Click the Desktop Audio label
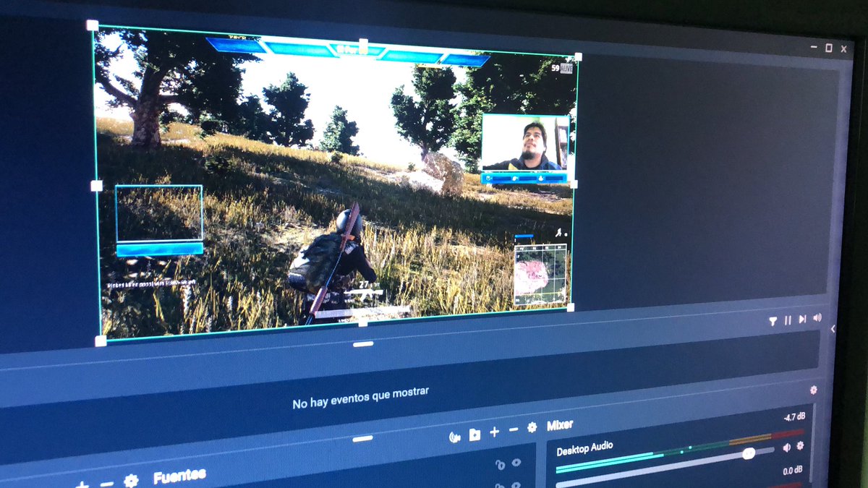Screen dimensions: 868x488 point(584,449)
